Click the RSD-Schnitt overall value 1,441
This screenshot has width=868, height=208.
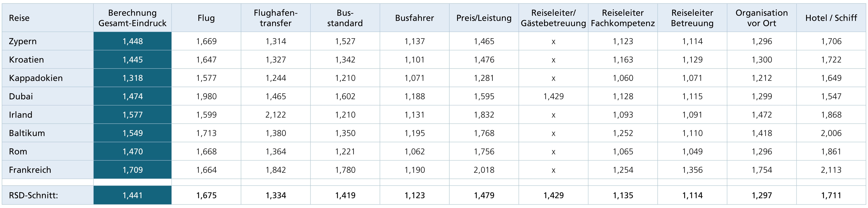132,195
